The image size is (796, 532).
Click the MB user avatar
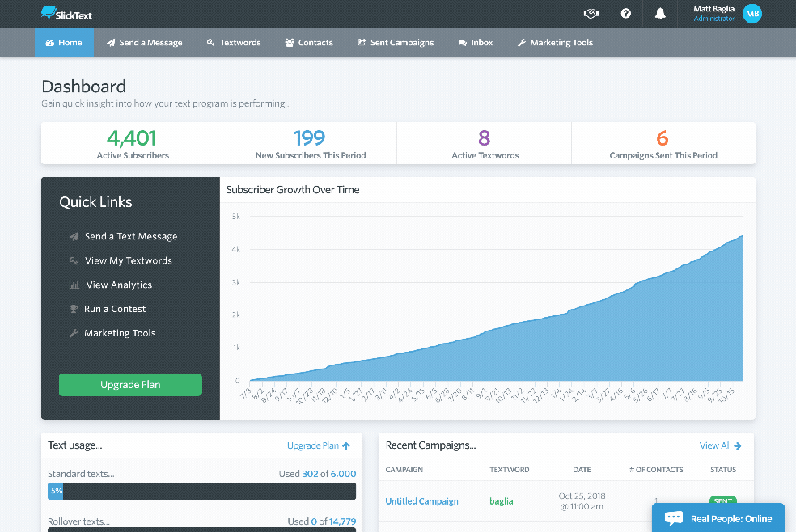click(x=752, y=14)
